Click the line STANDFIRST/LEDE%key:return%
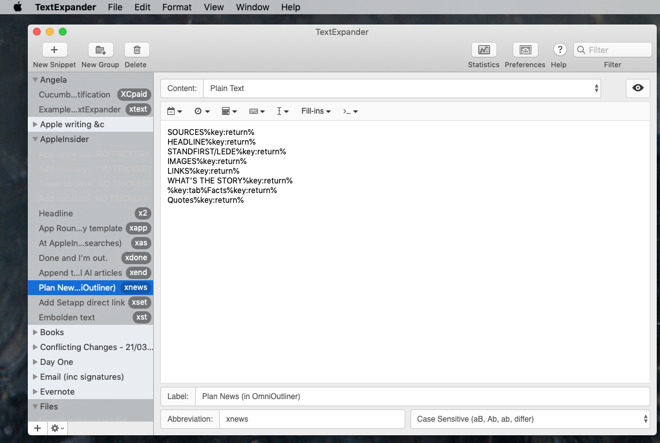 click(226, 152)
